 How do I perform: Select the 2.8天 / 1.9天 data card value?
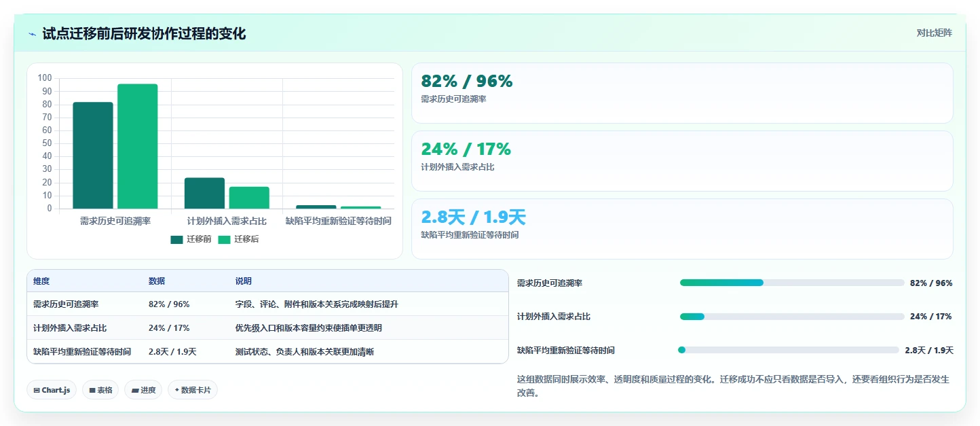(473, 217)
